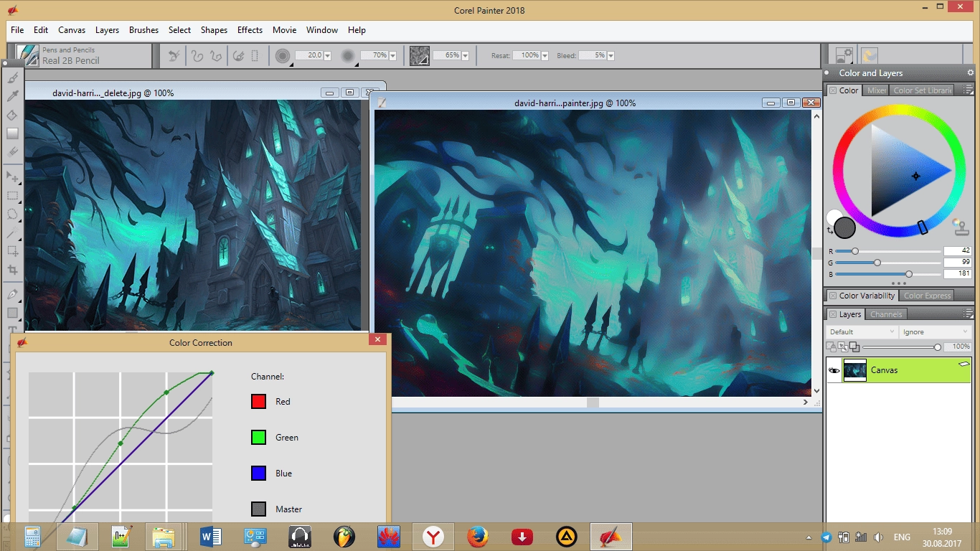Toggle the align to path icon

(x=239, y=55)
